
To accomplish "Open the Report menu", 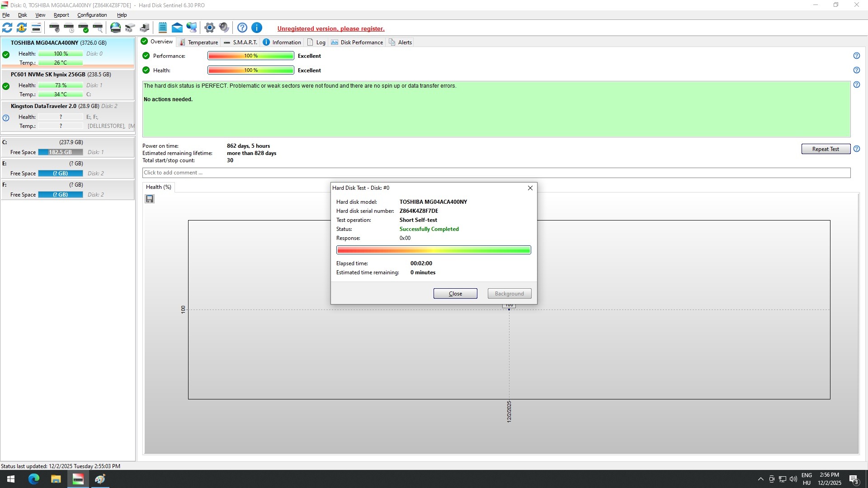I will point(61,15).
